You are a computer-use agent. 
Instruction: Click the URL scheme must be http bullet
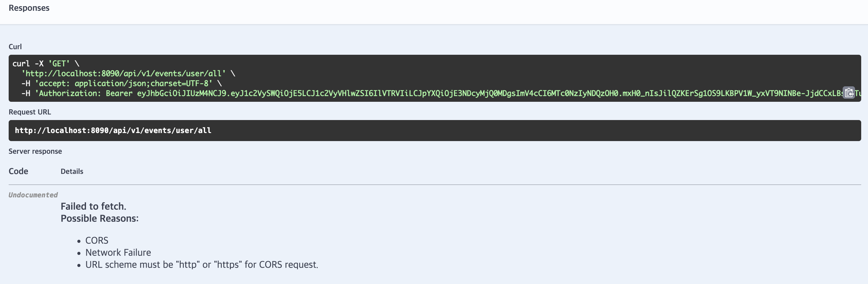click(x=201, y=265)
